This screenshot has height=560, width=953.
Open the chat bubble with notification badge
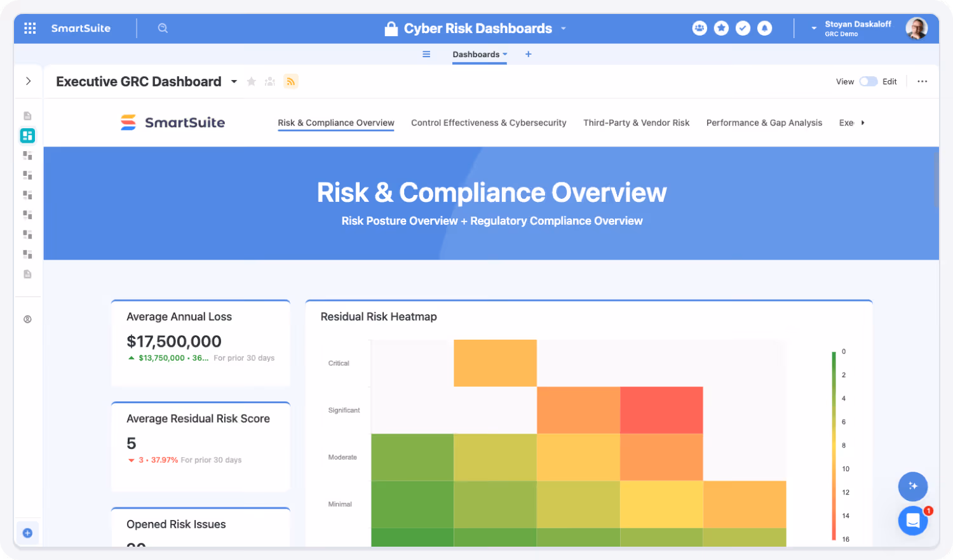click(x=913, y=521)
